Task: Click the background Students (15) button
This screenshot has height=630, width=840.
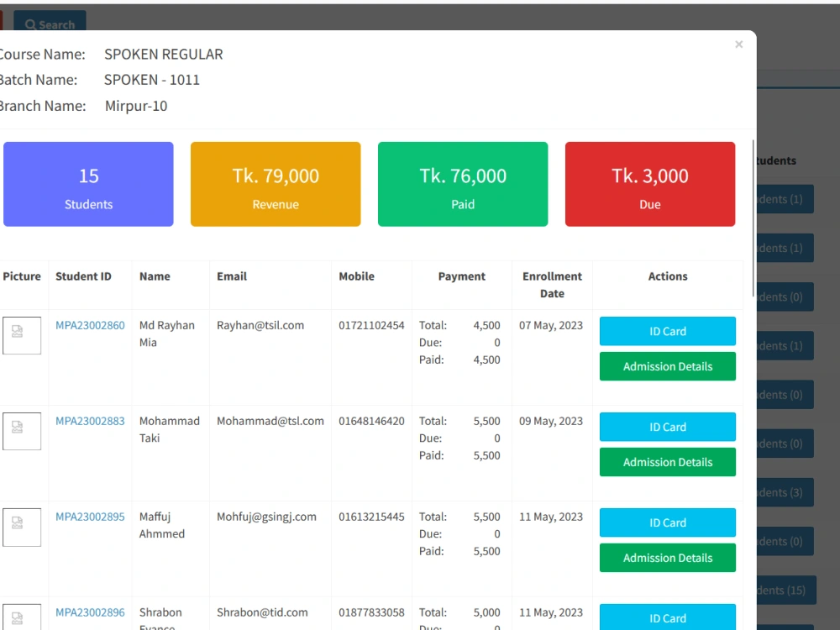Action: pos(786,590)
